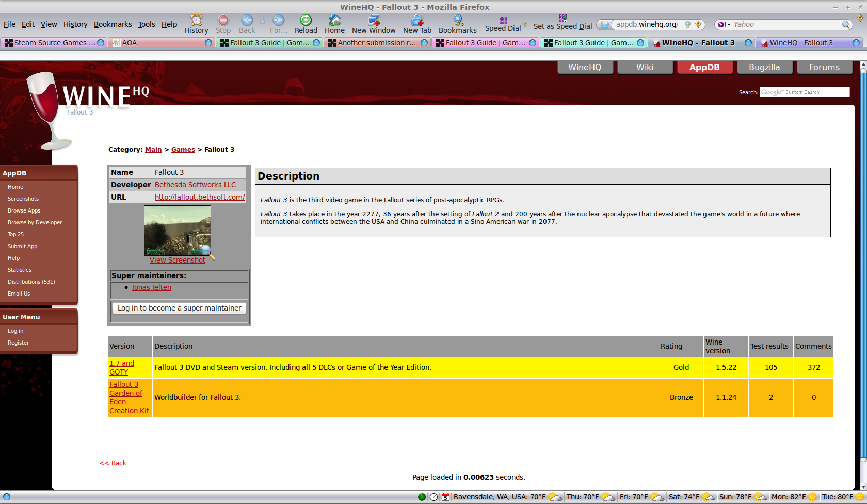Click the Ravensdale weather status entry

(507, 497)
